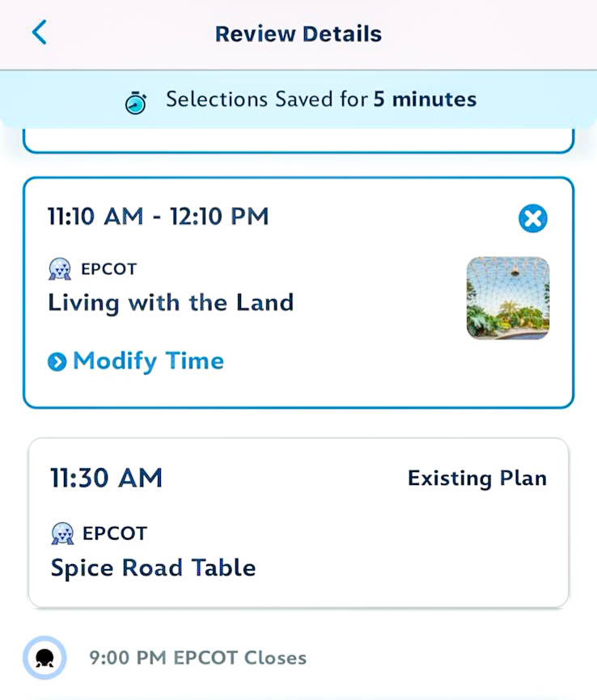This screenshot has width=597, height=700.
Task: Click the EPCOT icon above Spice Road Table
Action: pos(62,533)
